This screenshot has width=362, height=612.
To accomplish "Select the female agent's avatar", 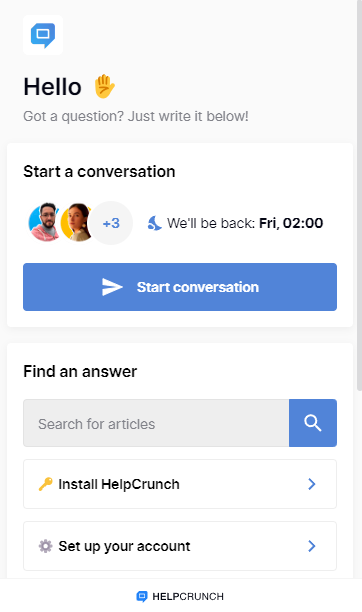I will 77,222.
